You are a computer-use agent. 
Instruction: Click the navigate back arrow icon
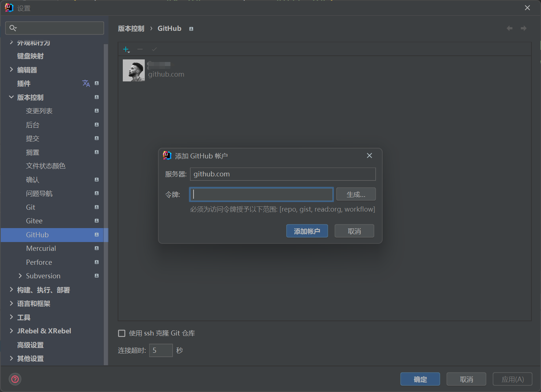pos(509,28)
